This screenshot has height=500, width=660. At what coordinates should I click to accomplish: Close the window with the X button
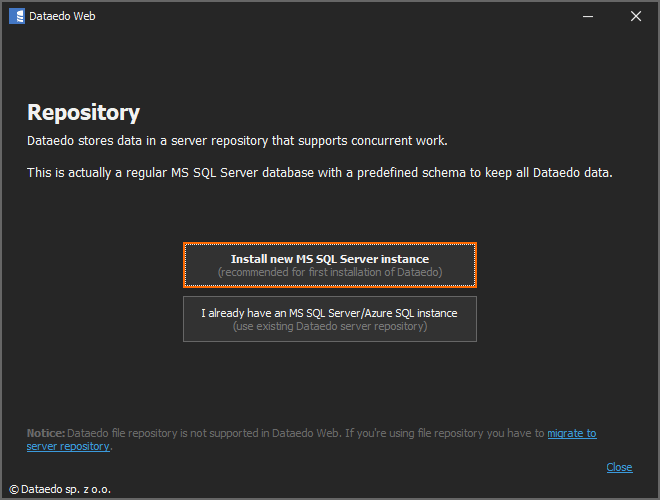635,16
